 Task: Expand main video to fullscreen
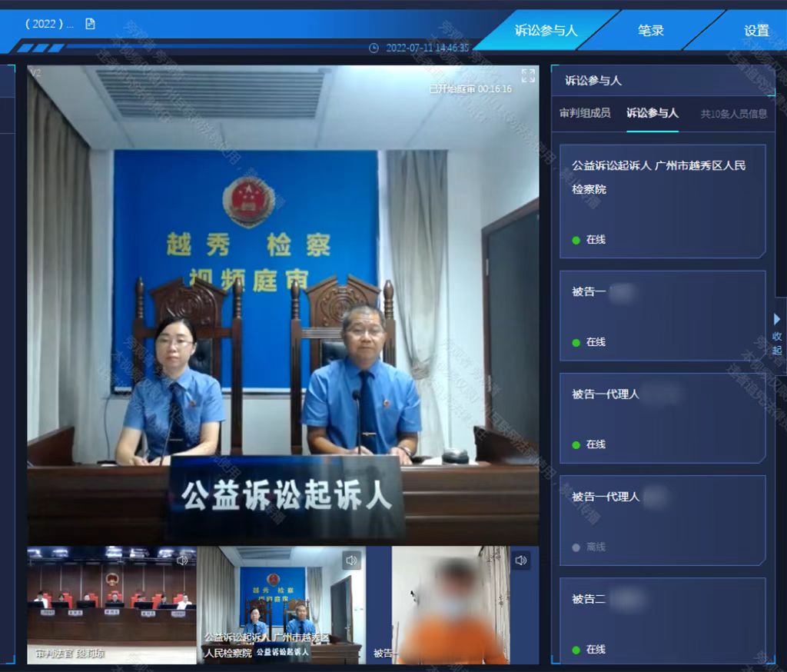pyautogui.click(x=528, y=75)
